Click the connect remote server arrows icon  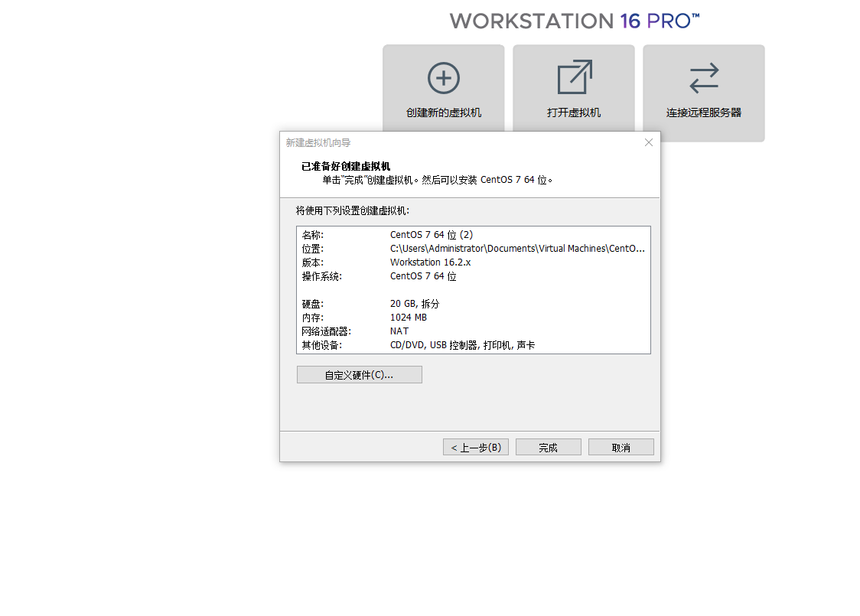pyautogui.click(x=704, y=78)
